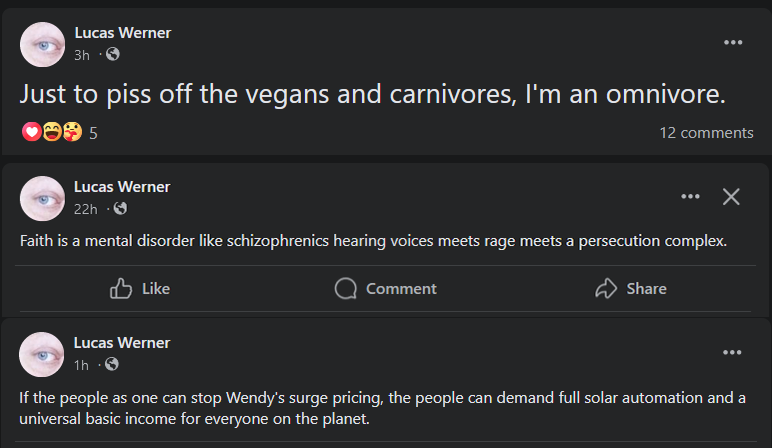Click the eye avatar on the Wendy's post

42,354
